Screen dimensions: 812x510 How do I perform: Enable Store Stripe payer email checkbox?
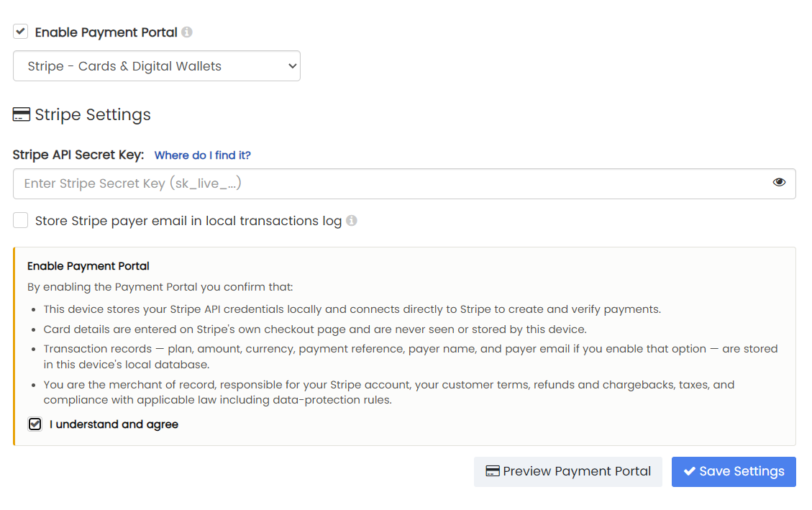click(21, 220)
